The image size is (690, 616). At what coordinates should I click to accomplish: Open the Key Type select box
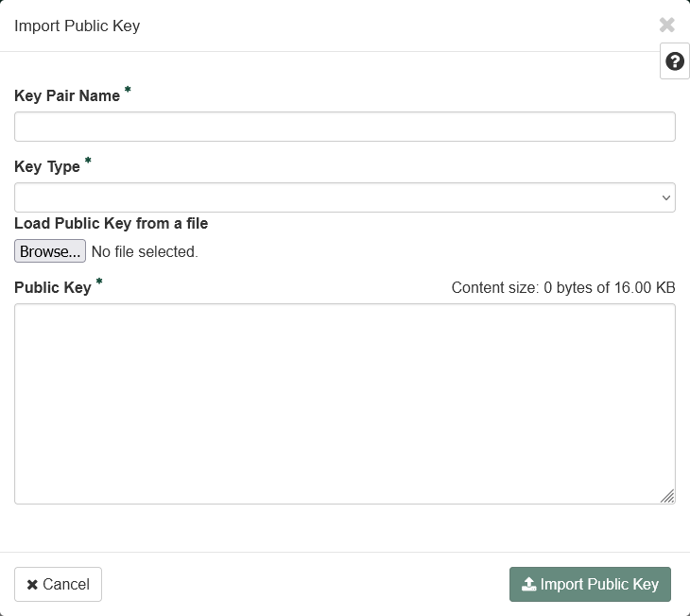[x=344, y=197]
